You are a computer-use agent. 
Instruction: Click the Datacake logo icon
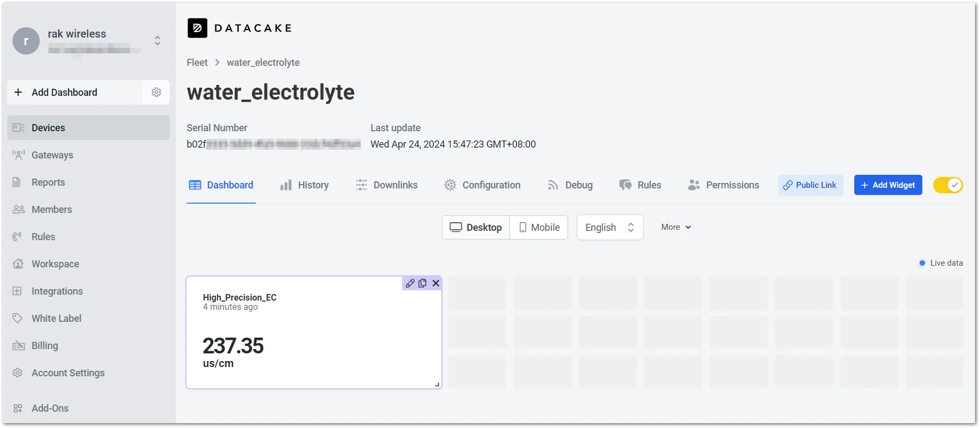click(x=197, y=28)
